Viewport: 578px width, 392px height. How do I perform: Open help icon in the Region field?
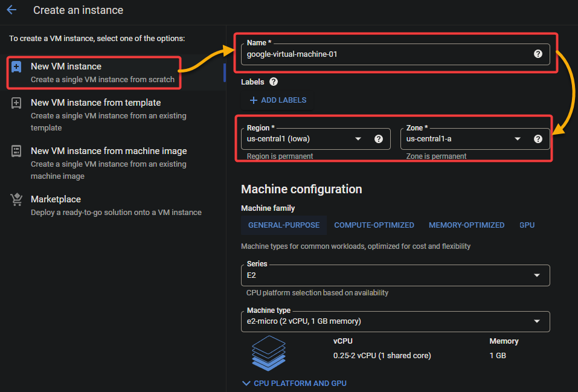pyautogui.click(x=379, y=139)
